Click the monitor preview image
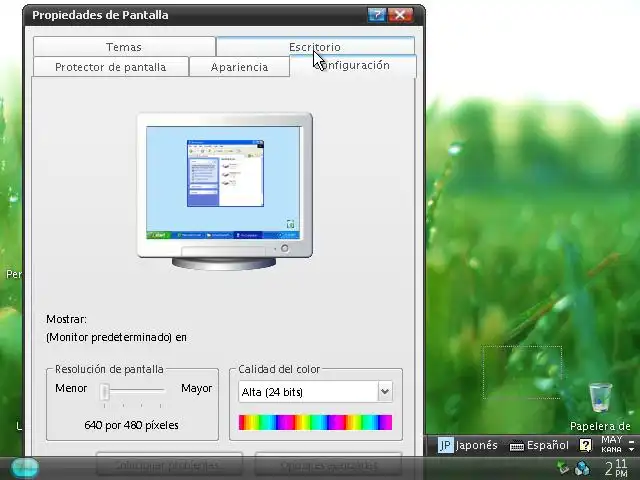 [x=225, y=191]
